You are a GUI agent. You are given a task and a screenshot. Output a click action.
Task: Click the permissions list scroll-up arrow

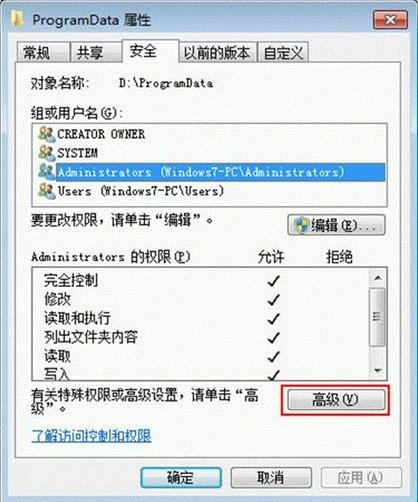tap(378, 278)
